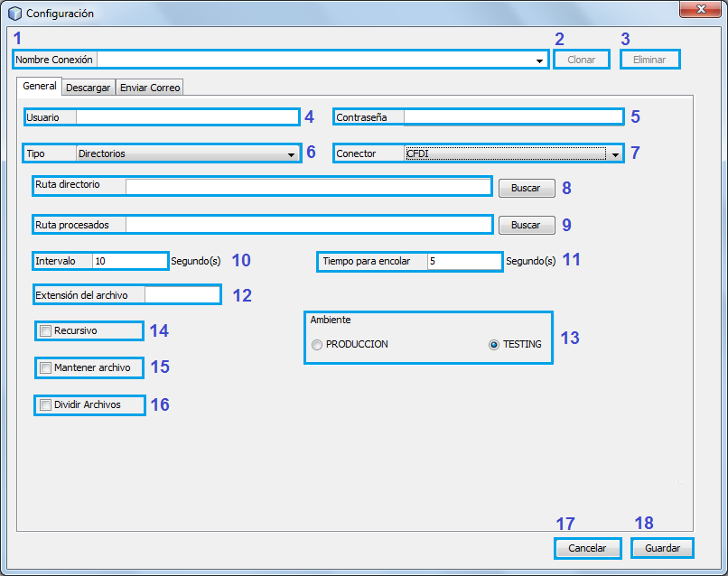
Task: Enable the Recursivo checkbox
Action: tap(46, 331)
